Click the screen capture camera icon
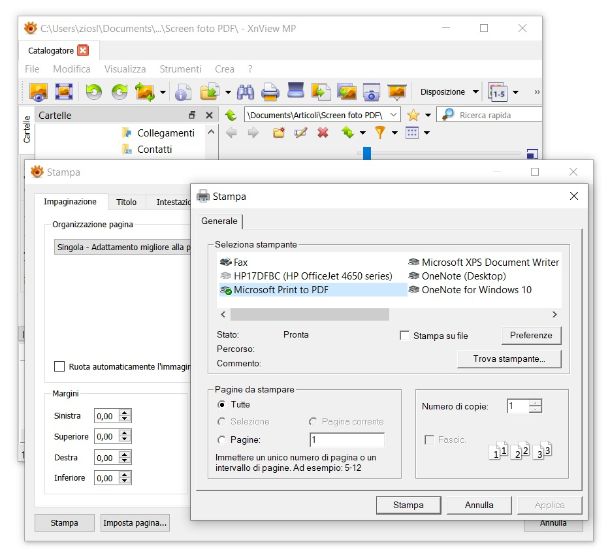610x559 pixels. click(372, 92)
